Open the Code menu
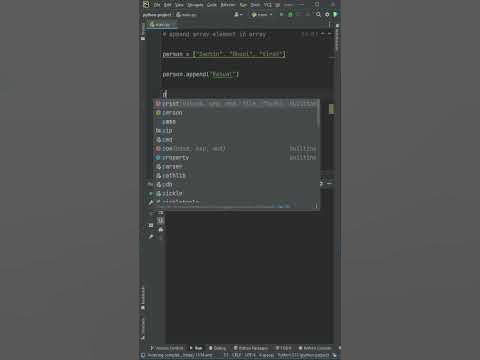The height and width of the screenshot is (360, 480). [x=212, y=5]
